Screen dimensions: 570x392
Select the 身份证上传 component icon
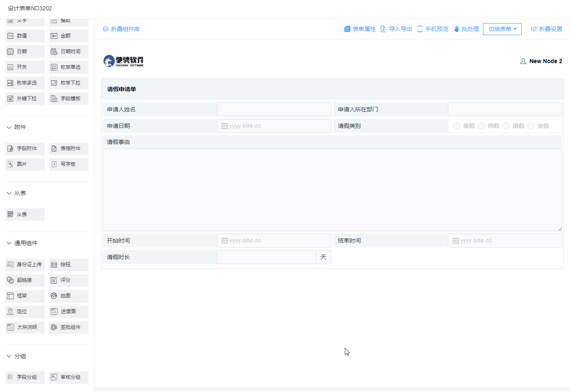point(10,264)
